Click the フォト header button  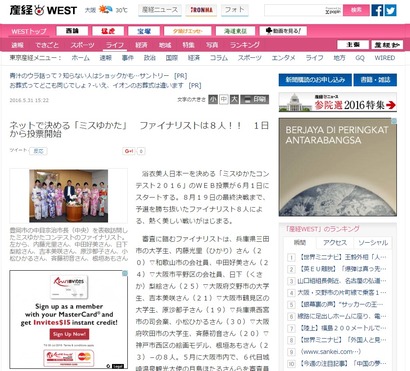pyautogui.click(x=235, y=10)
